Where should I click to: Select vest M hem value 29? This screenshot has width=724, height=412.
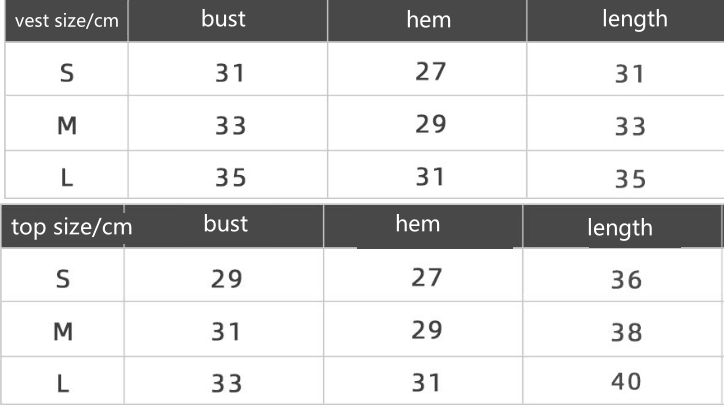pyautogui.click(x=430, y=124)
